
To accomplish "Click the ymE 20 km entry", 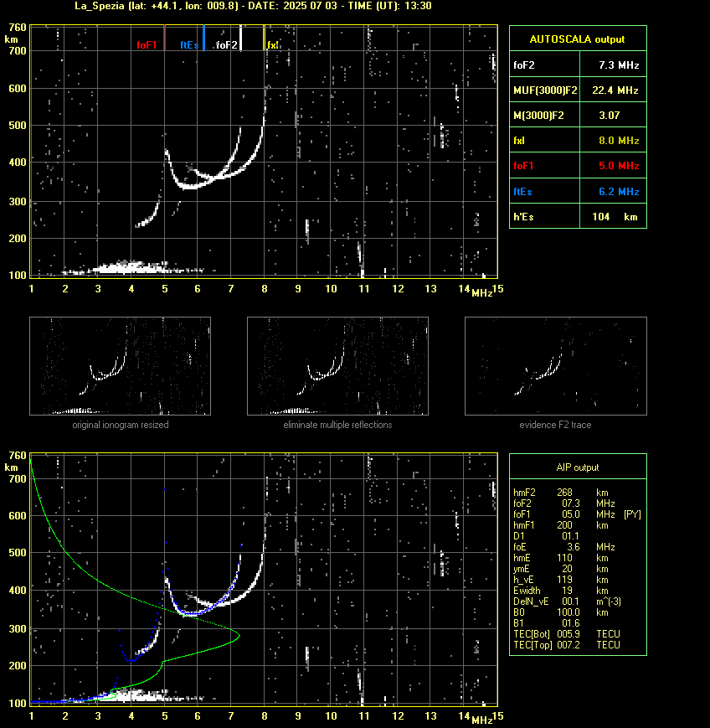I will [x=561, y=569].
